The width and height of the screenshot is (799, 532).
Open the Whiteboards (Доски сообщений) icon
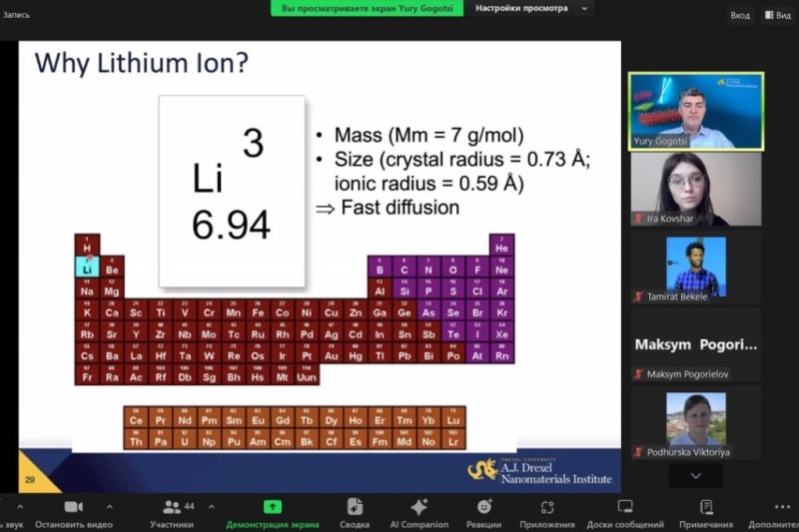(x=625, y=506)
